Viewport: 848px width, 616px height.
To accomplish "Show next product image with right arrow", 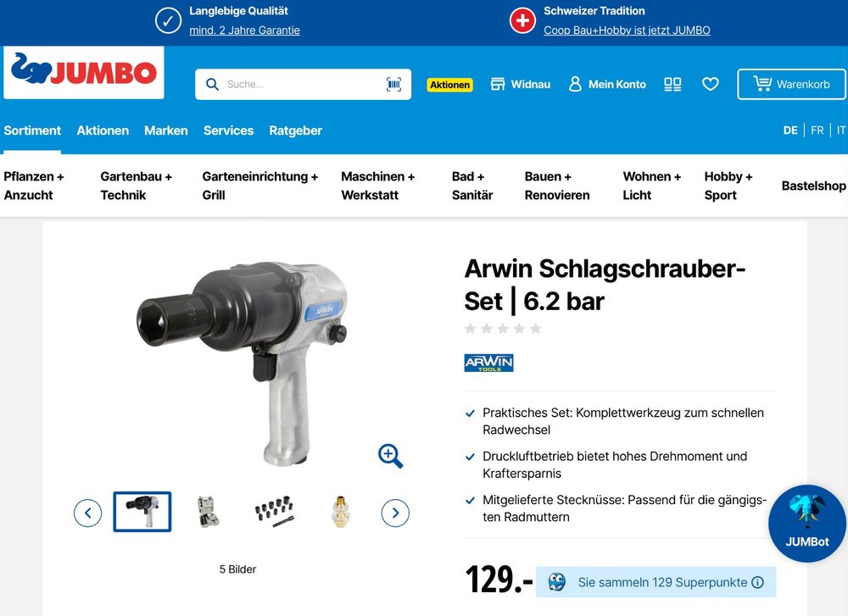I will pyautogui.click(x=395, y=513).
